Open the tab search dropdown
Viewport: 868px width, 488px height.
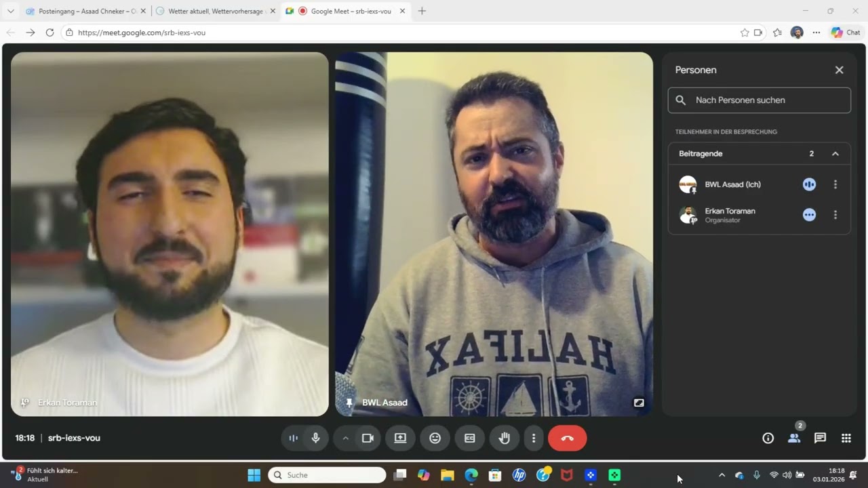tap(10, 11)
